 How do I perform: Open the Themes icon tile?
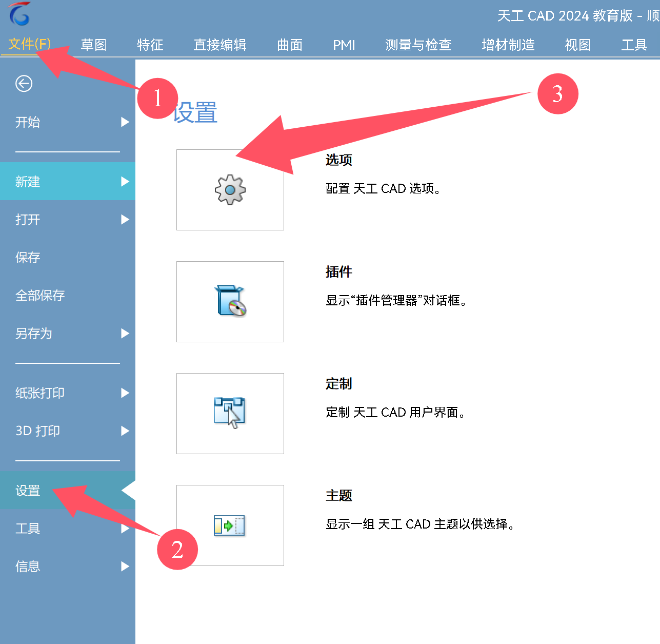[x=230, y=525]
